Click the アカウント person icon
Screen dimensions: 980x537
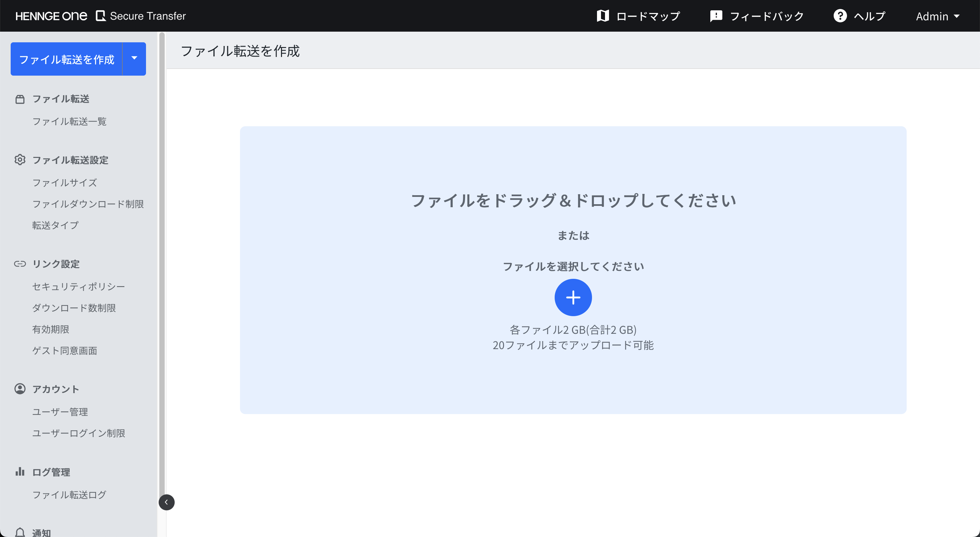click(x=20, y=389)
